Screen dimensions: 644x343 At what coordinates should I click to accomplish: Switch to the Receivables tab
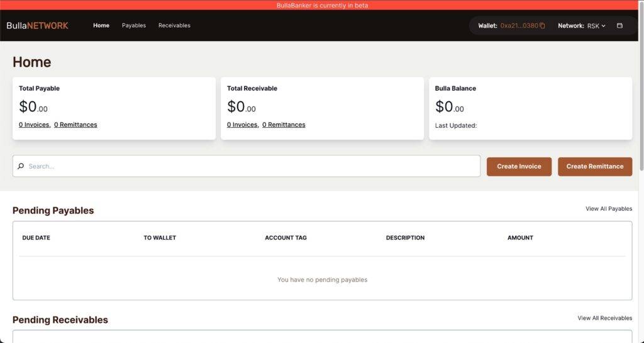tap(174, 26)
